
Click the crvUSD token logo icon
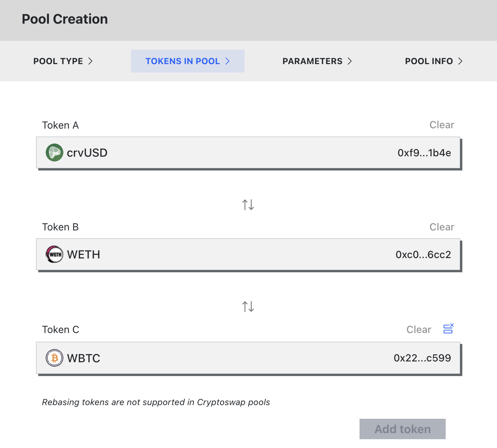pyautogui.click(x=55, y=153)
